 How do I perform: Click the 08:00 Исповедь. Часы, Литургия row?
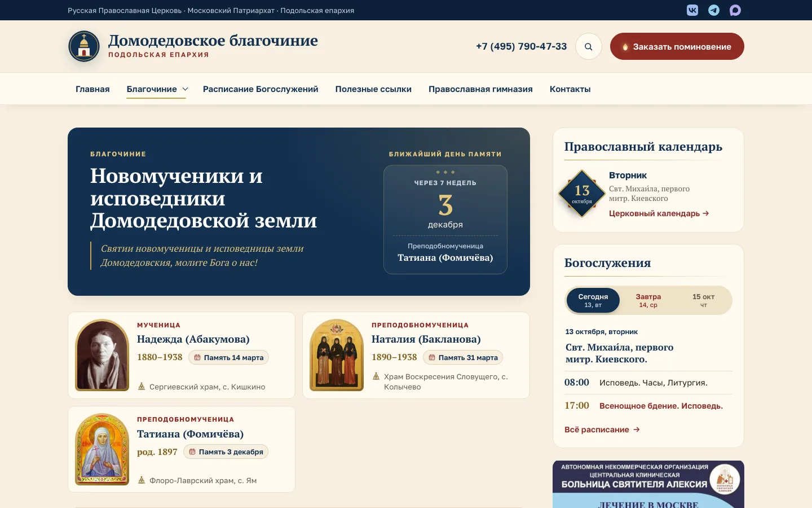pyautogui.click(x=648, y=383)
